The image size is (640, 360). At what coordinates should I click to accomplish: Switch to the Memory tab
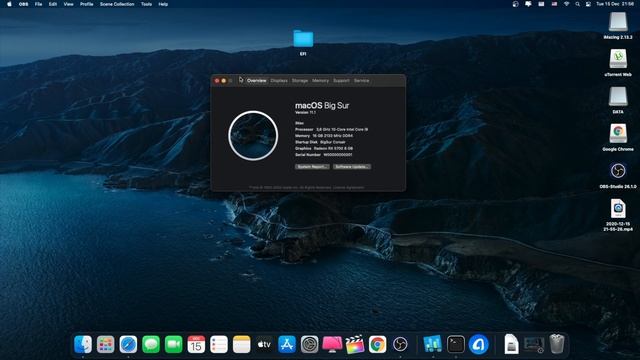[320, 81]
